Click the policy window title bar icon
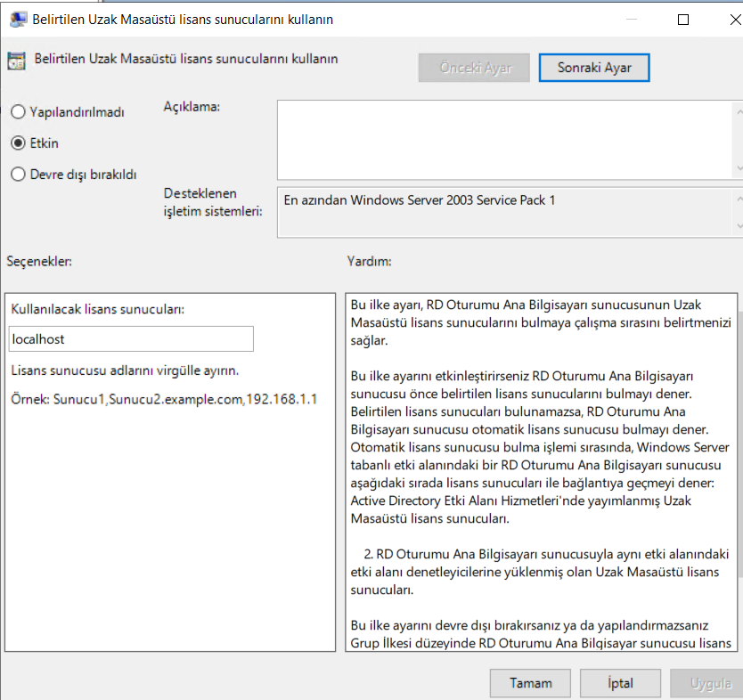 (x=19, y=20)
